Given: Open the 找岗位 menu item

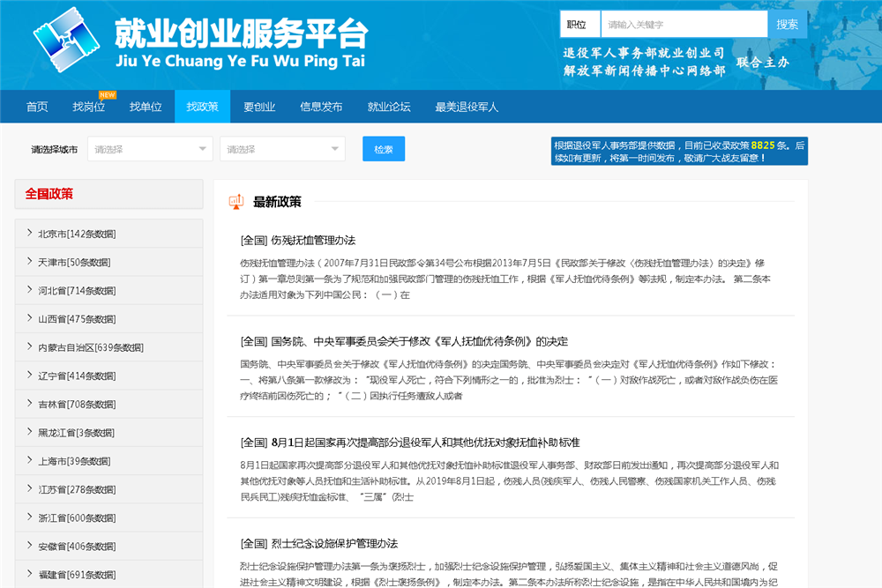Looking at the screenshot, I should coord(88,107).
